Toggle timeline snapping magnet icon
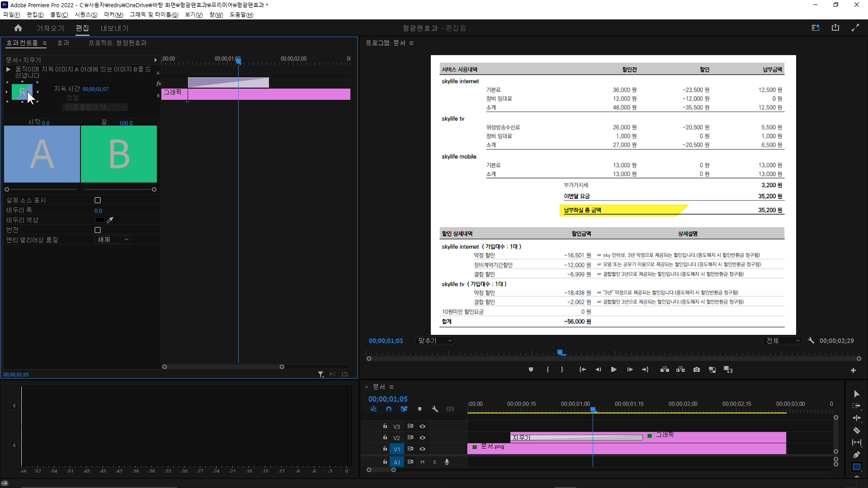Viewport: 868px width, 488px height. point(388,409)
